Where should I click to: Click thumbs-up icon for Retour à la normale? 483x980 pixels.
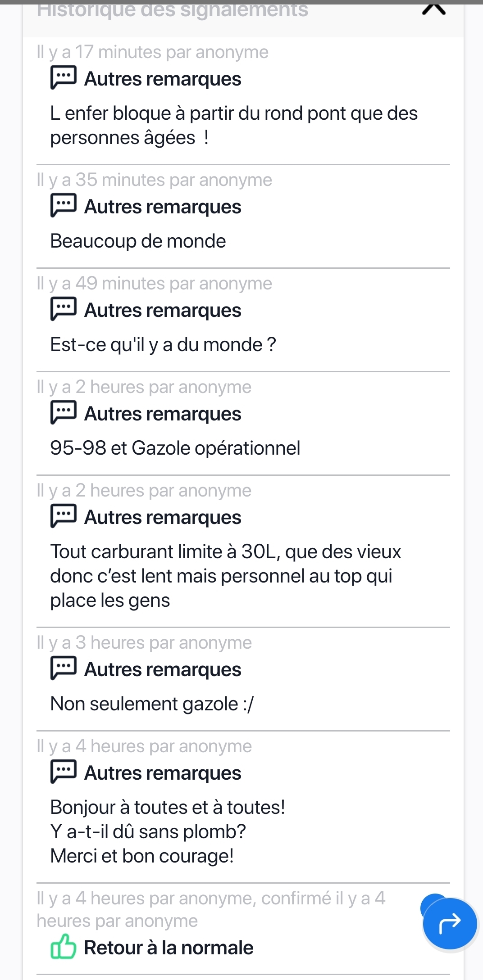pyautogui.click(x=63, y=946)
